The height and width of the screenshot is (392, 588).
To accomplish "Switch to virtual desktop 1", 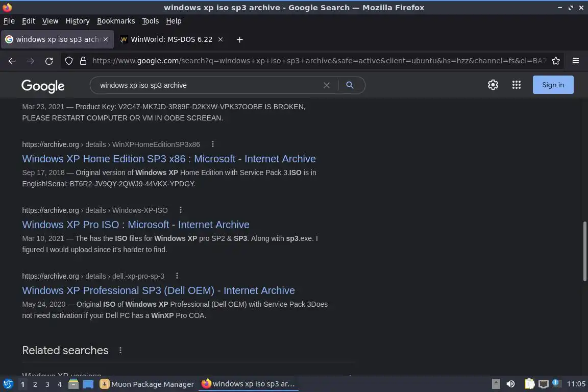I will tap(23, 384).
